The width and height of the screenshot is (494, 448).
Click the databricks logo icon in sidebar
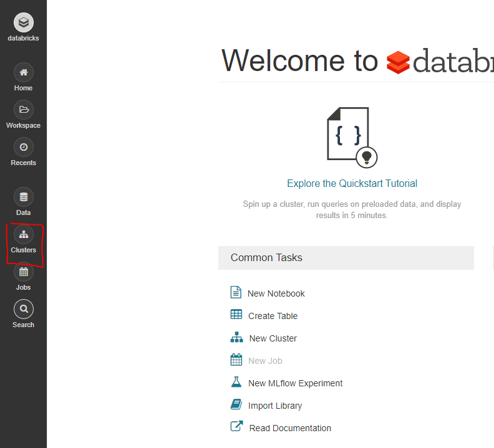(x=23, y=22)
